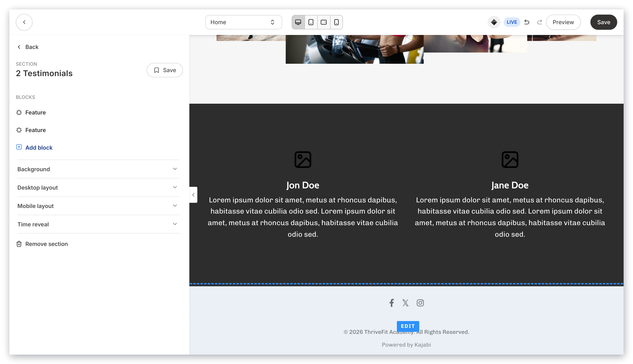Click the diamond assistant icon
Viewport: 633px width, 364px height.
494,22
